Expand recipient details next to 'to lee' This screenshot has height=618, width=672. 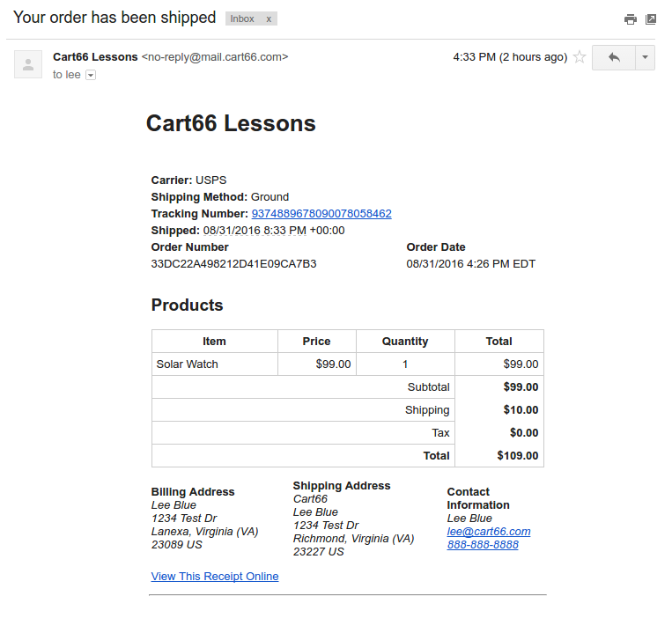(x=91, y=76)
